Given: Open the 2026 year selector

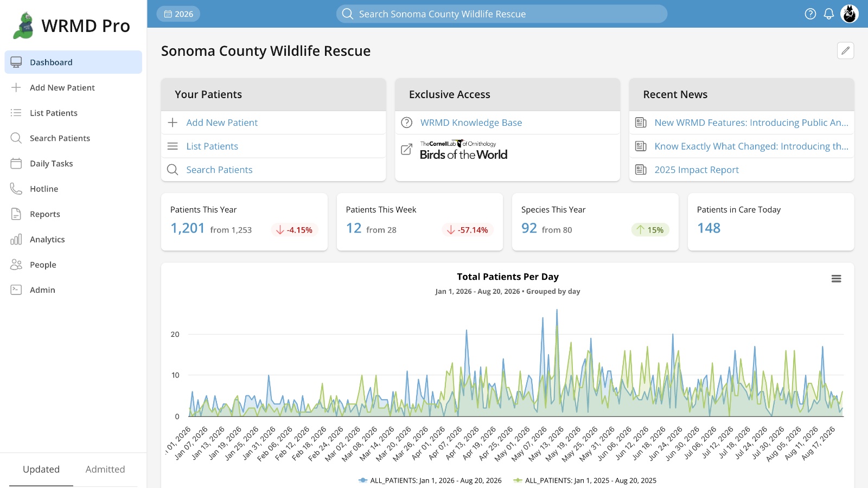Looking at the screenshot, I should pyautogui.click(x=178, y=14).
